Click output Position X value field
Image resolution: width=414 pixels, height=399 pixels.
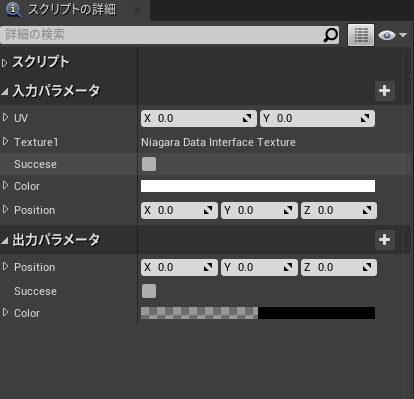(179, 267)
